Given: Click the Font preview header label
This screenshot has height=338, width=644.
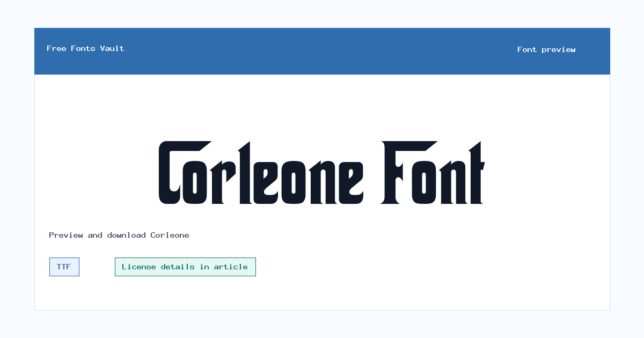Looking at the screenshot, I should (x=546, y=49).
